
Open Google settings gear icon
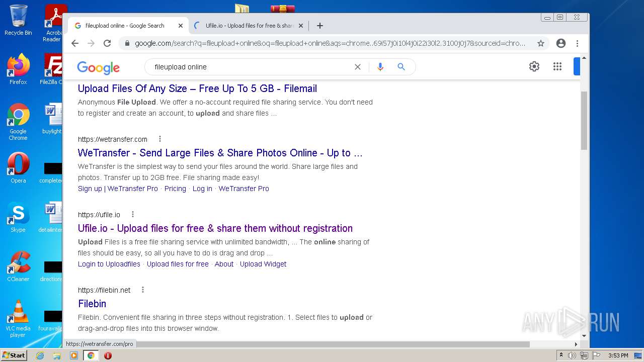pyautogui.click(x=534, y=66)
